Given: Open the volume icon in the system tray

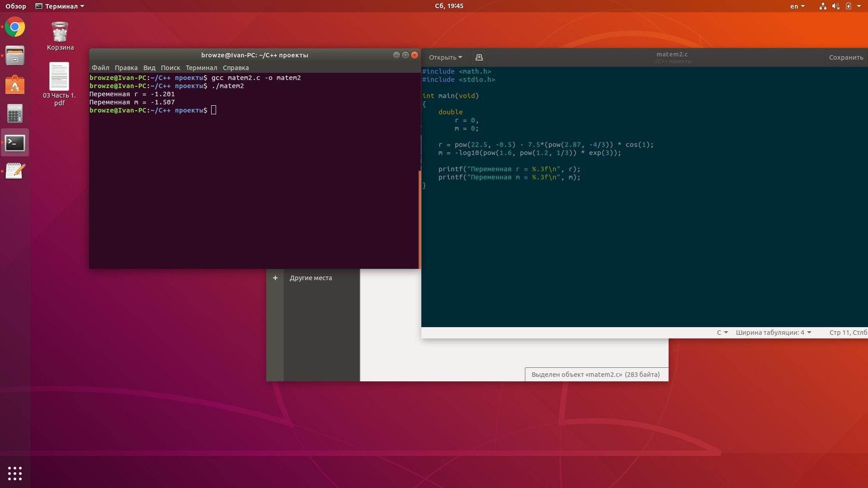Looking at the screenshot, I should 835,6.
